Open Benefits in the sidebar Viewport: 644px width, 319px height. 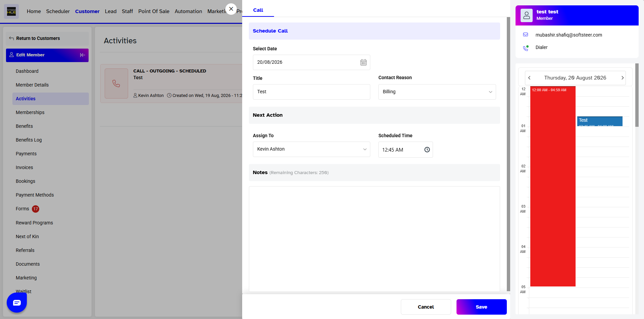(24, 126)
